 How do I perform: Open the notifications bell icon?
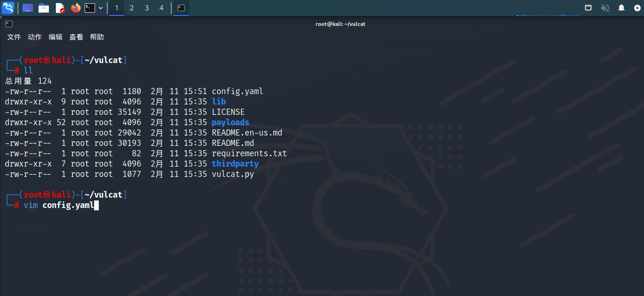pos(621,8)
